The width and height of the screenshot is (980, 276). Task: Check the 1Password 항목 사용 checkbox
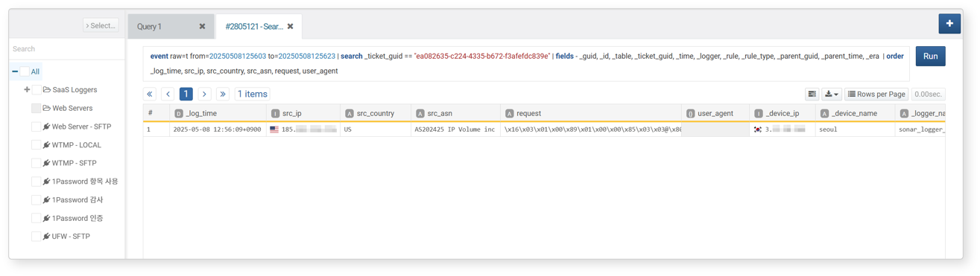pyautogui.click(x=37, y=182)
